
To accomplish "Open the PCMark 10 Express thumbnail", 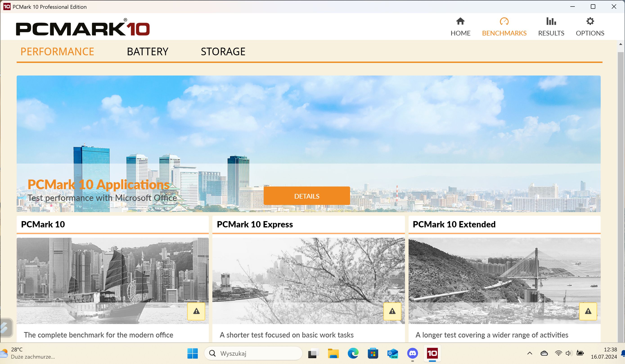I will 308,281.
